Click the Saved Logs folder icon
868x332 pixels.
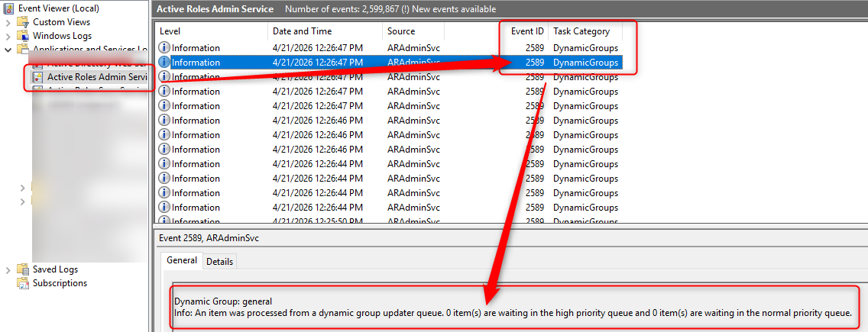tap(23, 269)
